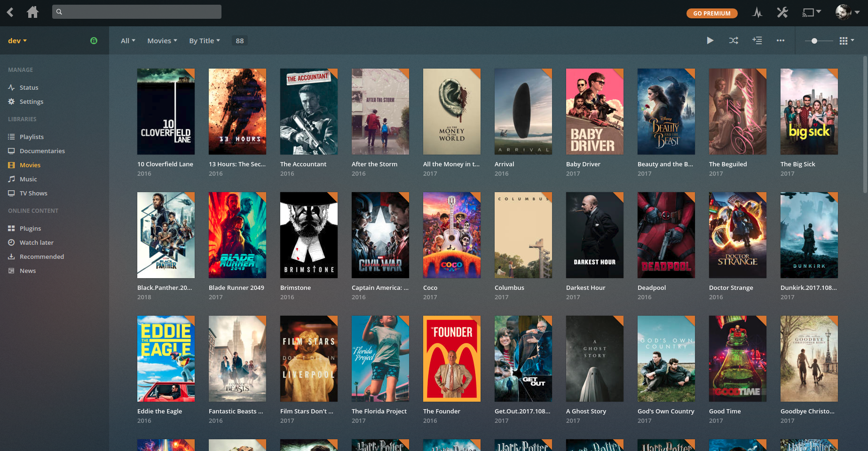Open the activity pulse icon

pos(757,12)
